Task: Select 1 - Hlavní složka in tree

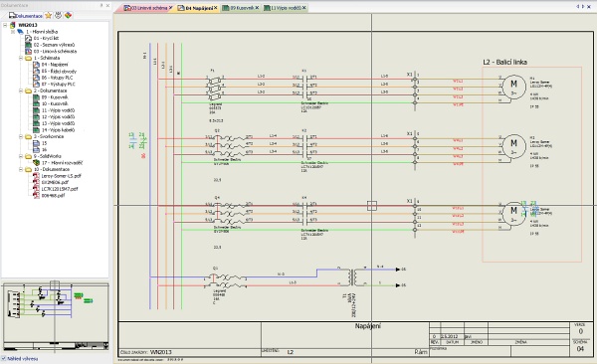Action: point(42,32)
